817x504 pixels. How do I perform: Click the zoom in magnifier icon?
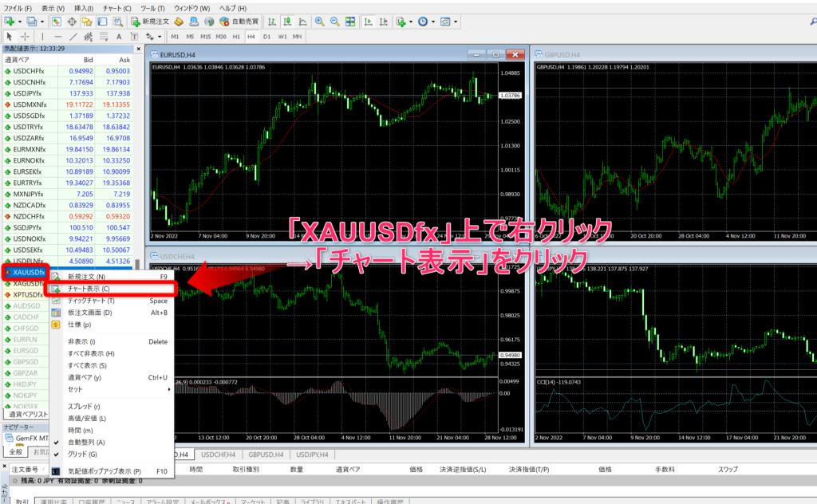pos(319,22)
